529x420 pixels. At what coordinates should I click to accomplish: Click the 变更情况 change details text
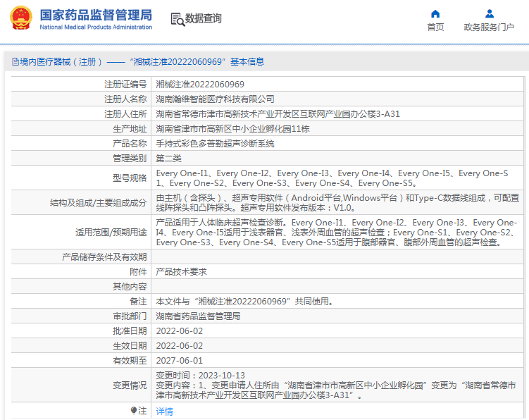(336, 385)
